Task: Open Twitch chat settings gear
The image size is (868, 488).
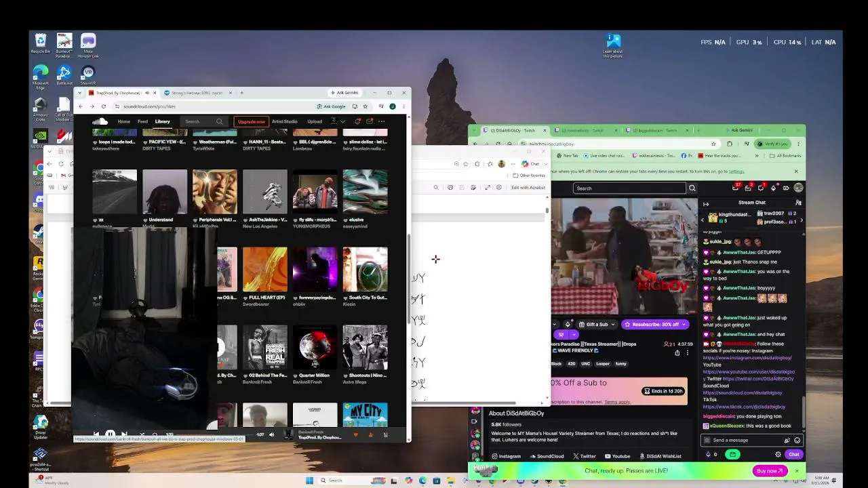Action: pos(778,455)
